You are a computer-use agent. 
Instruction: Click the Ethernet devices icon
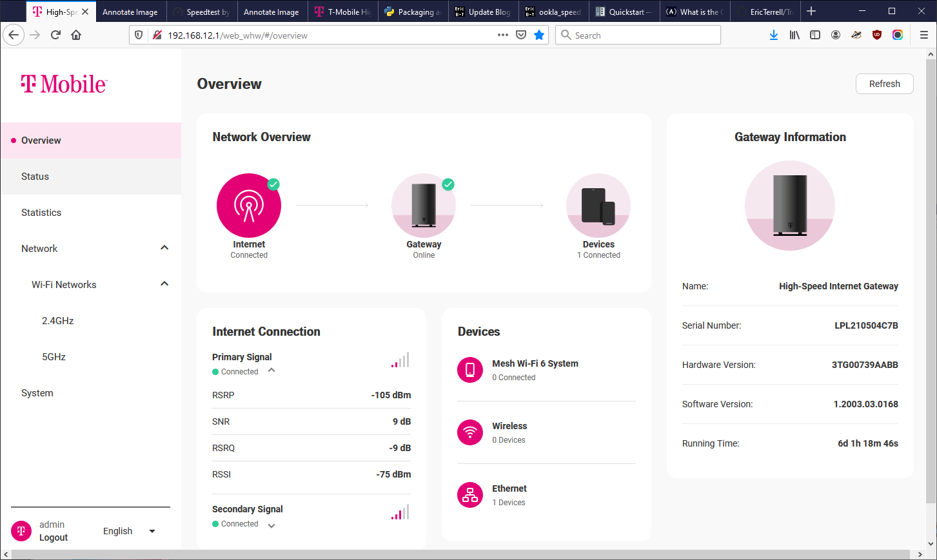[470, 495]
